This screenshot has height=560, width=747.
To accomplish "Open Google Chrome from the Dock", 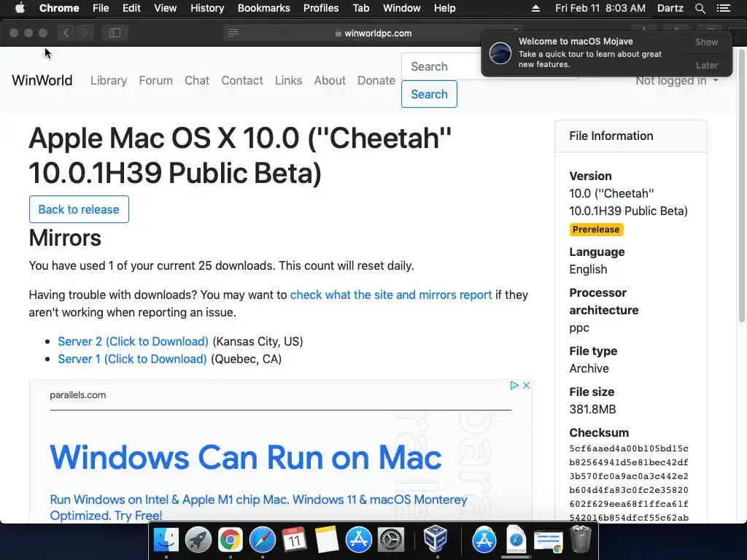I will (231, 540).
